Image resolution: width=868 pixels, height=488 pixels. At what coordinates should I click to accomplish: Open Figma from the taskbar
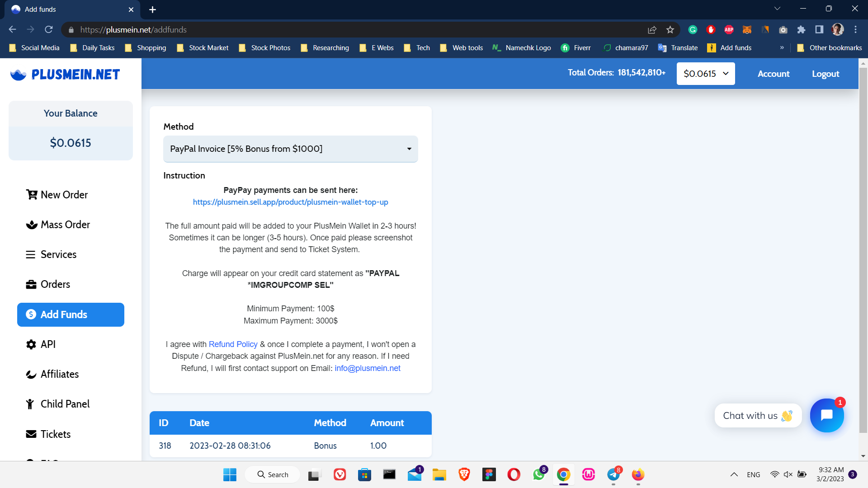[489, 474]
